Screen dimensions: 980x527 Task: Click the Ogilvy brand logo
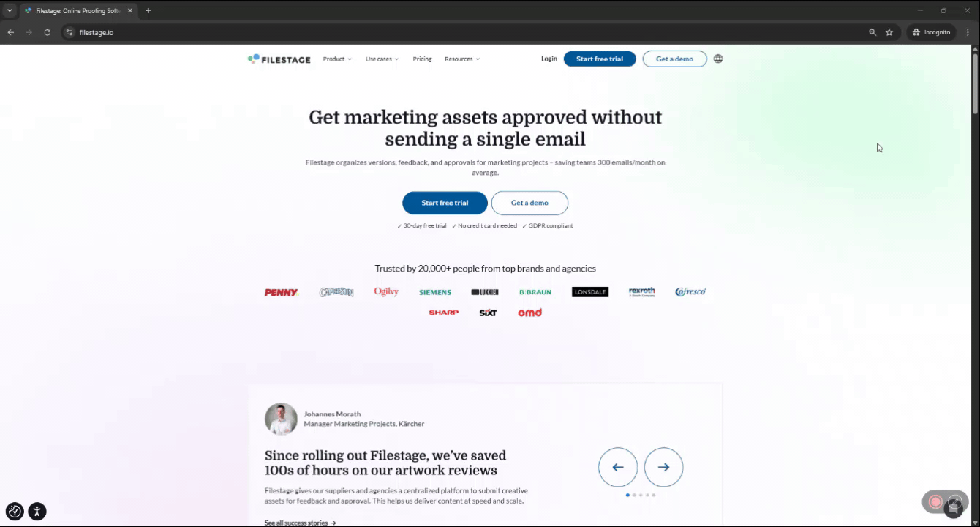coord(386,291)
